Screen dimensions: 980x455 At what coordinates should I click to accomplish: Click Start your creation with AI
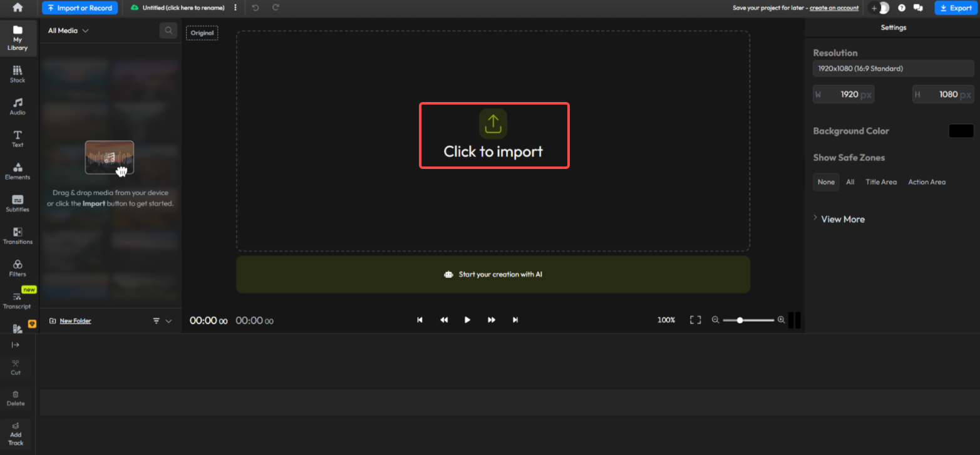[493, 274]
